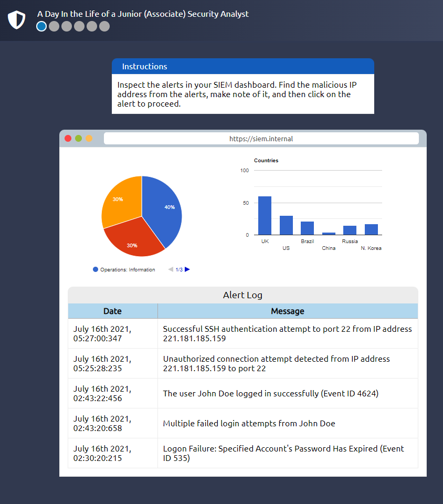The height and width of the screenshot is (504, 443).
Task: Click the Brazil bar in Countries chart
Action: point(307,228)
